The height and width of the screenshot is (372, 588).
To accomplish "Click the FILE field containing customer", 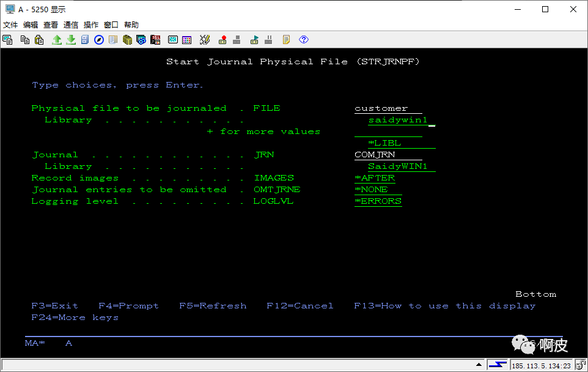I will pos(388,108).
